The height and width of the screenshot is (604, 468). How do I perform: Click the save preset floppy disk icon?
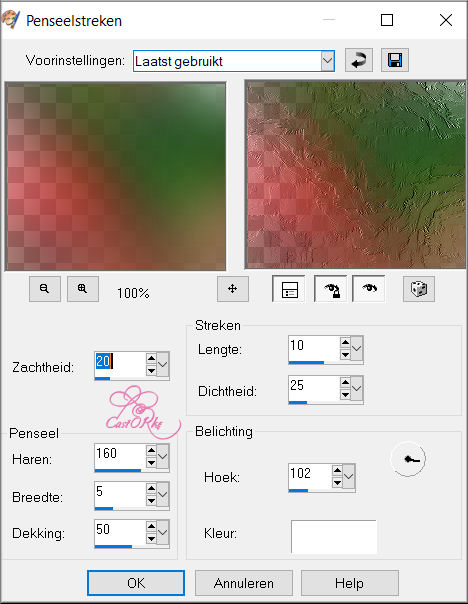(x=395, y=60)
